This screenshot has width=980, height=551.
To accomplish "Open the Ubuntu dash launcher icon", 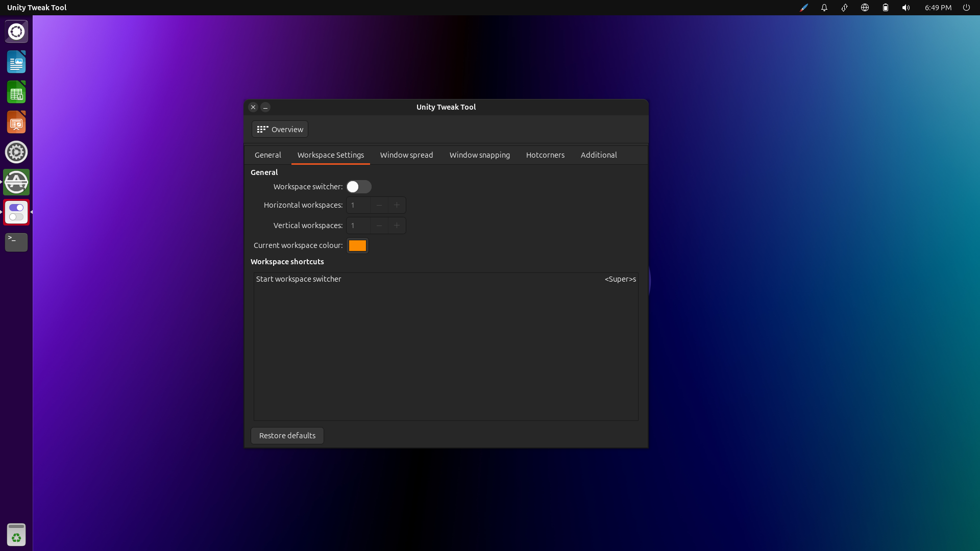I will [16, 32].
